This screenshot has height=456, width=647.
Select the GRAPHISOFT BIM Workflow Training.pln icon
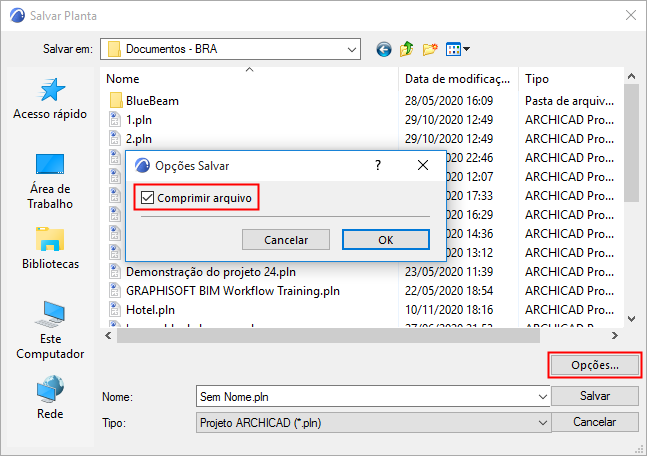[115, 291]
